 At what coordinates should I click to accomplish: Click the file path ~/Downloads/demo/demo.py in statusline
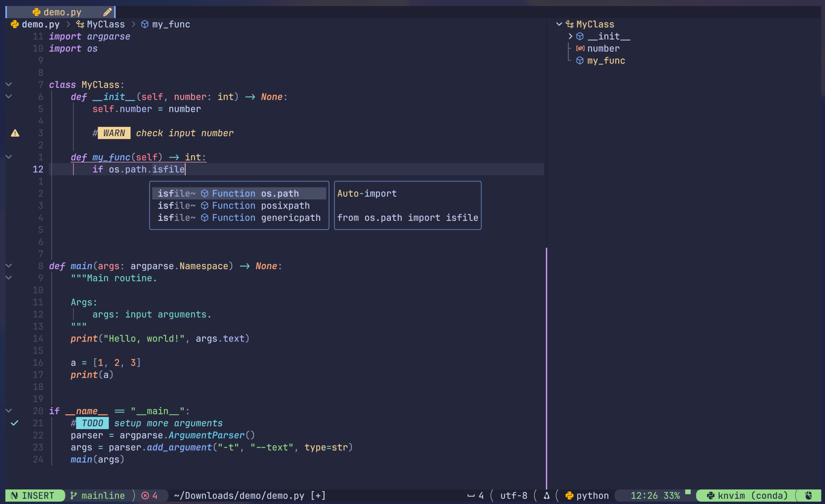point(239,496)
